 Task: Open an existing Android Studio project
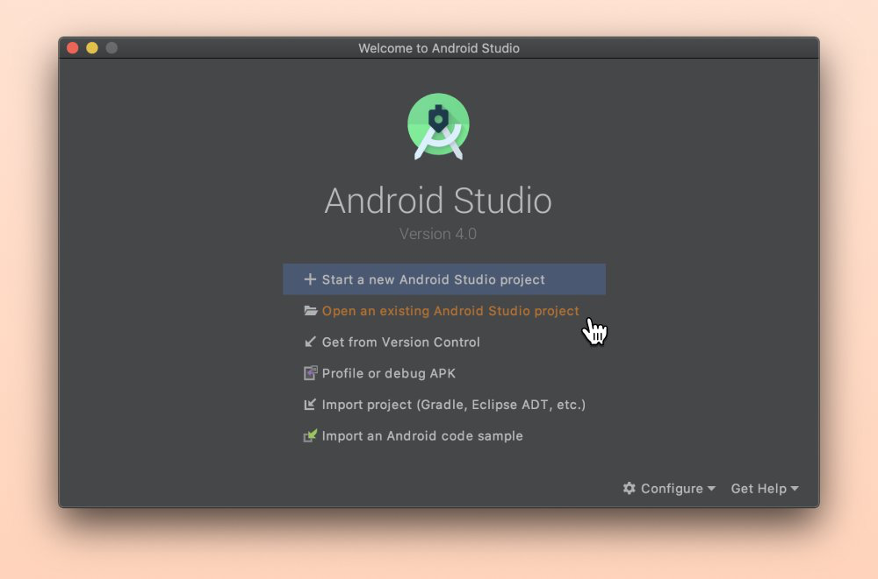tap(450, 311)
